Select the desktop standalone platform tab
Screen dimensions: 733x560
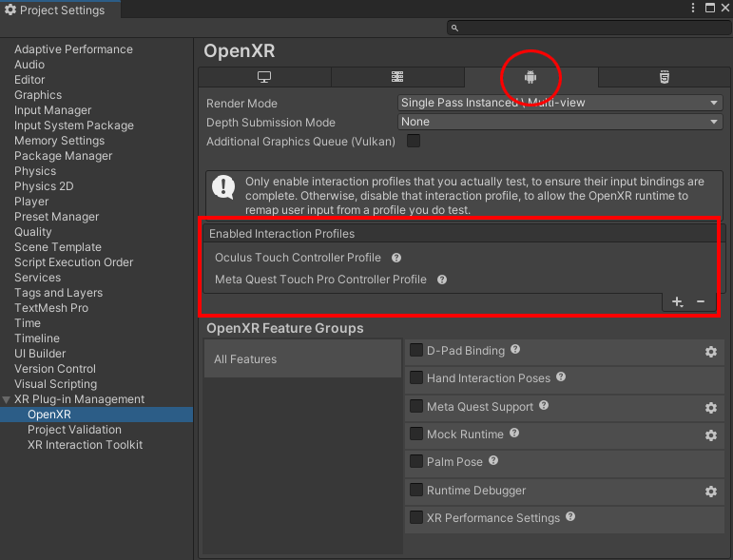click(x=264, y=77)
